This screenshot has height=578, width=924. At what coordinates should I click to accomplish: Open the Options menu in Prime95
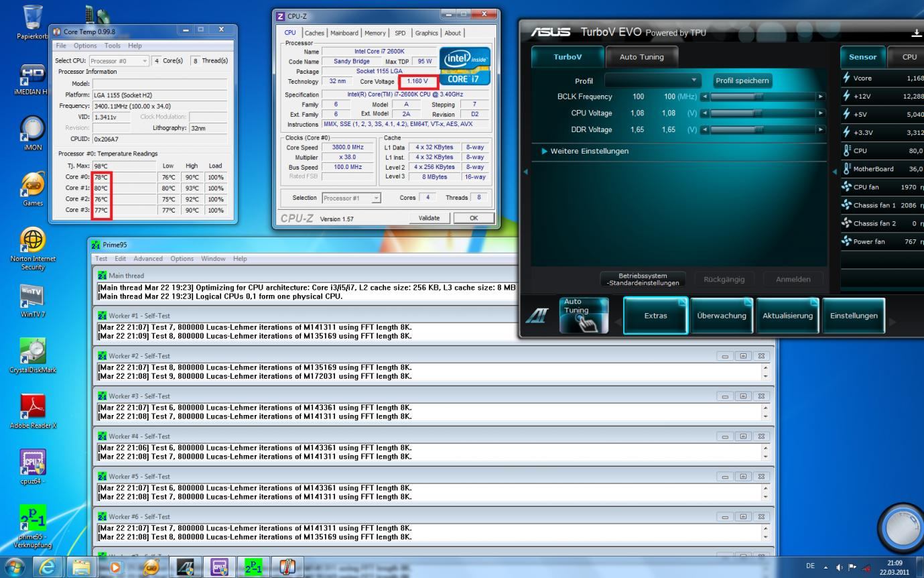click(x=182, y=259)
